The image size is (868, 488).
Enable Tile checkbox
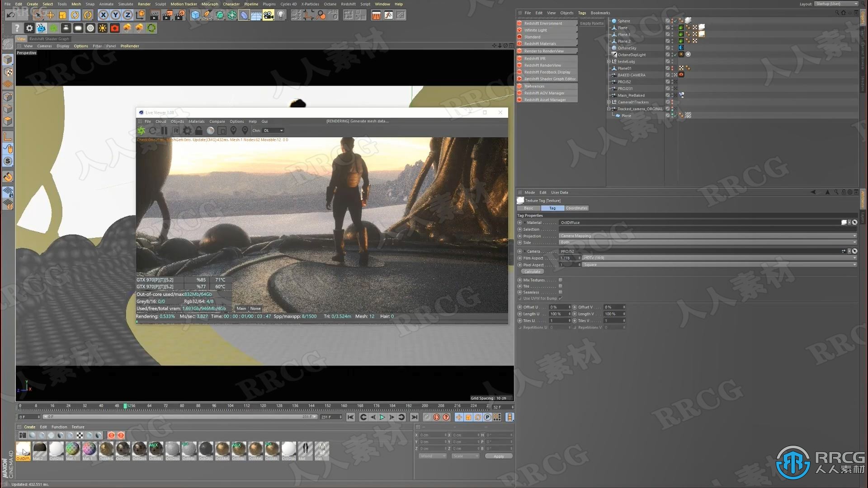point(560,286)
